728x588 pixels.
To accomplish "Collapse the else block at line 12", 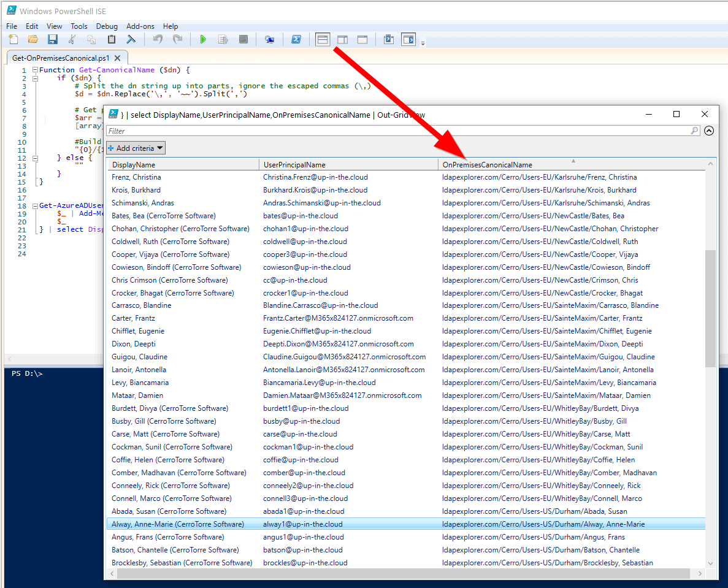I will point(35,158).
